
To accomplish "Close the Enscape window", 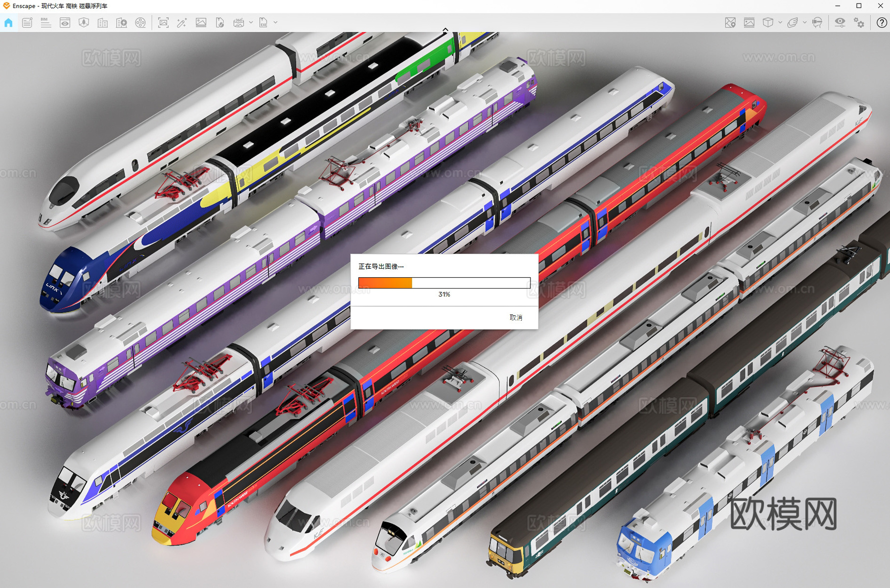I will coord(880,6).
